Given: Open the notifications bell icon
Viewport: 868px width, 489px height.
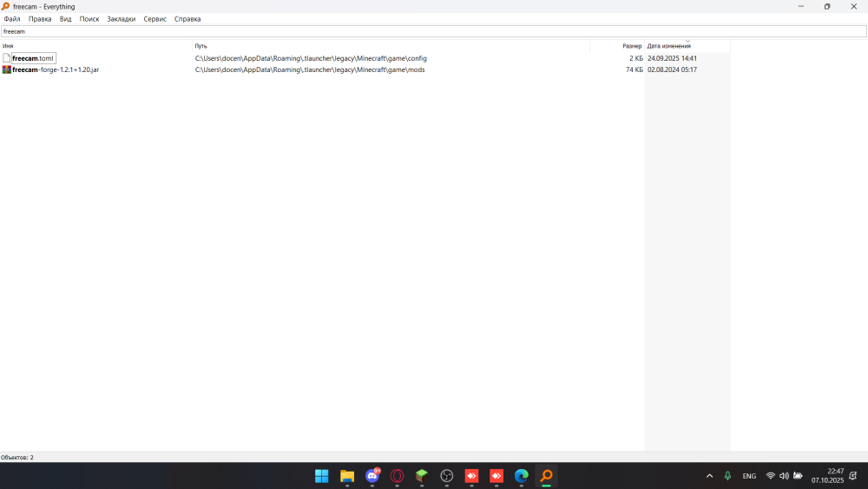Looking at the screenshot, I should [x=853, y=476].
